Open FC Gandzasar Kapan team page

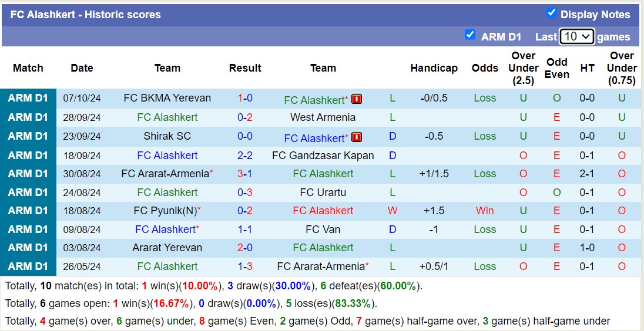click(x=323, y=156)
